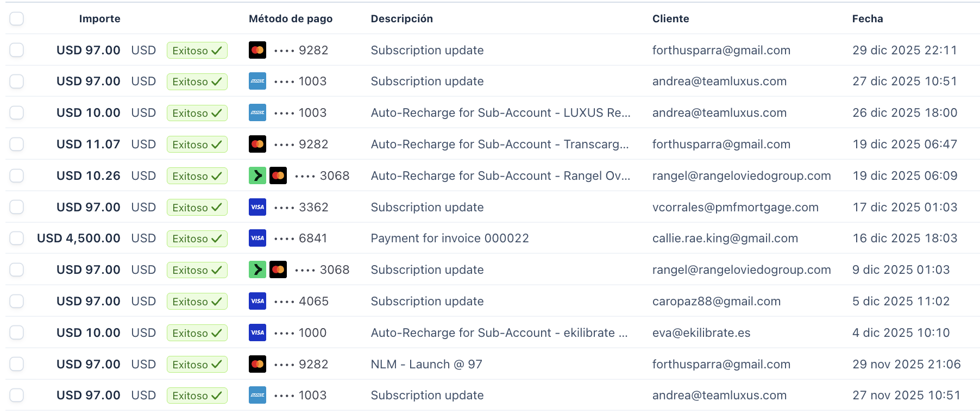Click the Cliente column header
This screenshot has height=414, width=980.
[671, 18]
